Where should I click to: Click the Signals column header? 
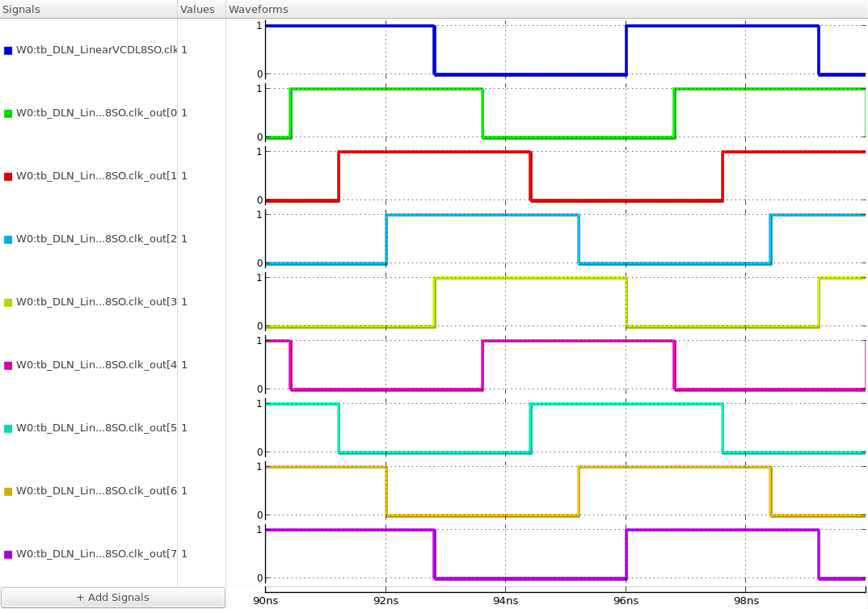(22, 10)
